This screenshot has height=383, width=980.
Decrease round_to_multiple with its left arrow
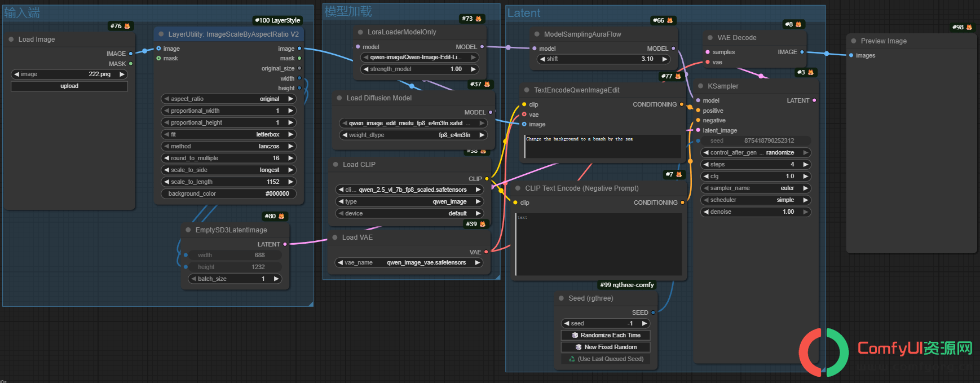[x=166, y=159]
